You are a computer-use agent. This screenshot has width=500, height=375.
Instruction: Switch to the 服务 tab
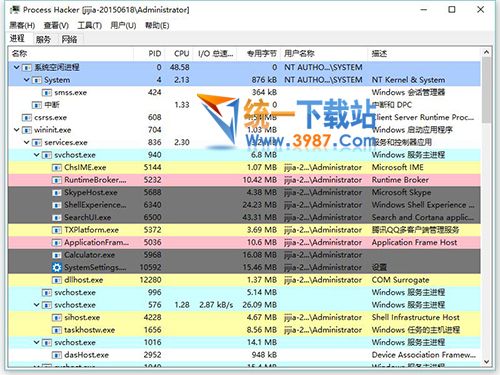coord(43,40)
